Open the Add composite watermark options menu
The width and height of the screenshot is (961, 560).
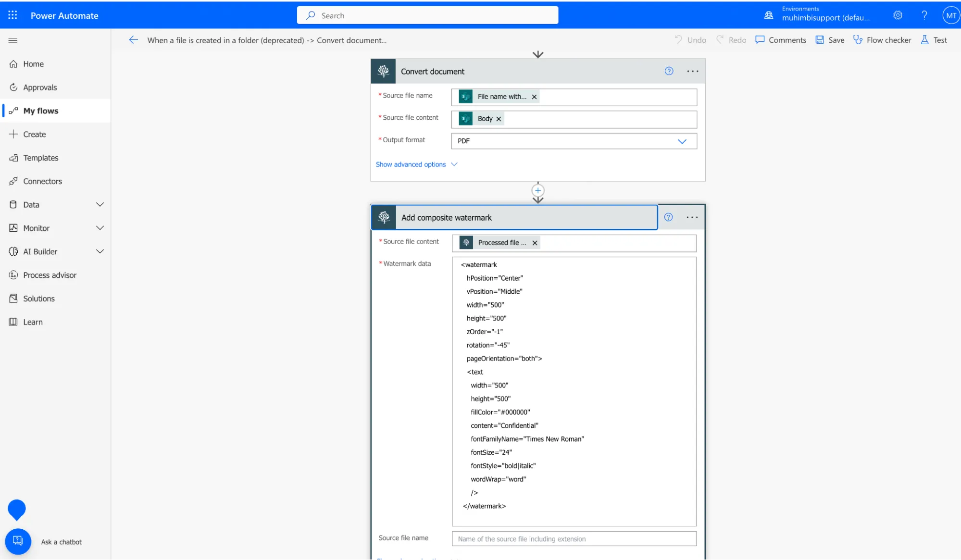click(692, 217)
